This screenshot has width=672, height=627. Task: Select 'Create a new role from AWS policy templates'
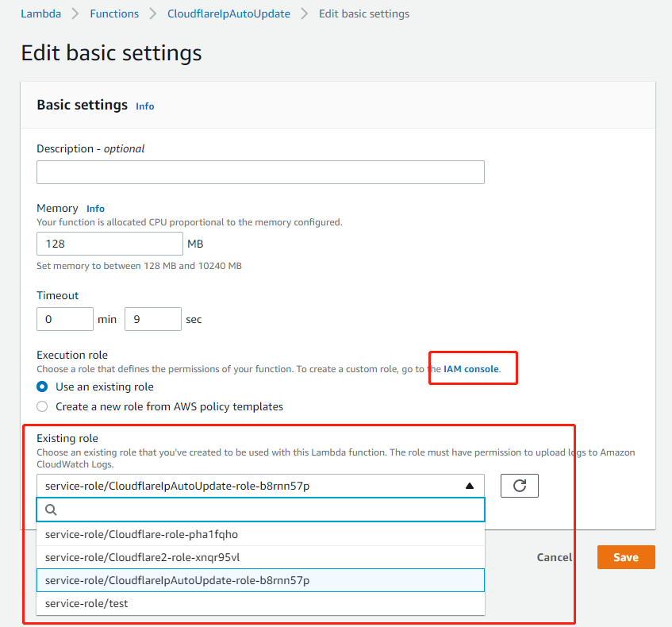43,406
